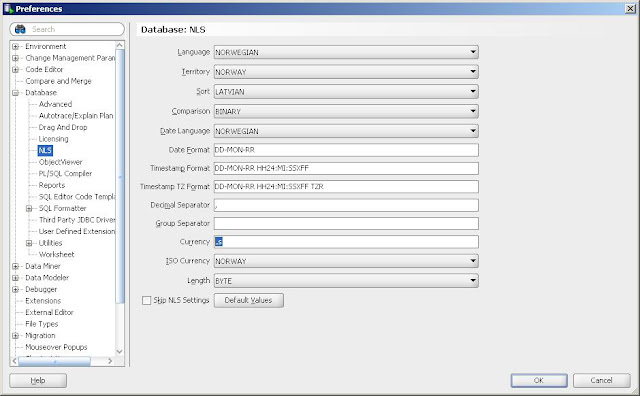
Task: Expand the Debugger node
Action: point(15,289)
